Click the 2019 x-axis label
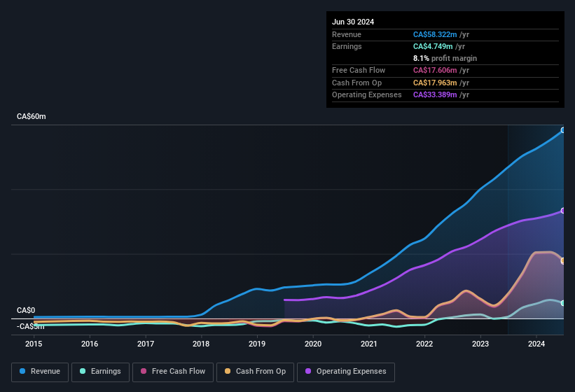 coord(257,344)
